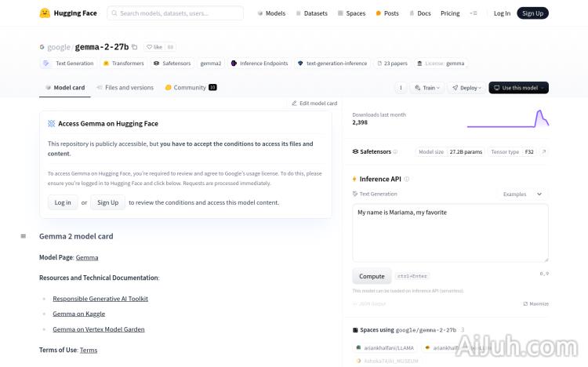Viewport: 588px width, 367px height.
Task: Open Safetensors info icon
Action: (x=395, y=151)
